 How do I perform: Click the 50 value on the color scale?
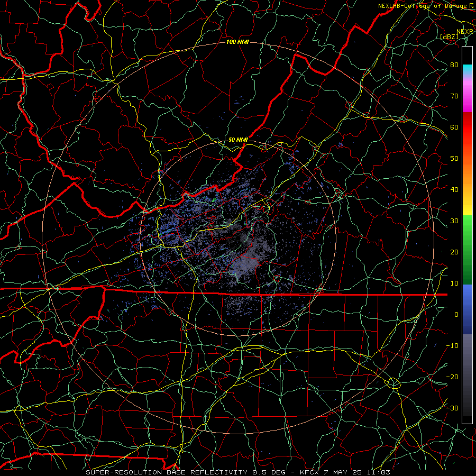point(454,159)
